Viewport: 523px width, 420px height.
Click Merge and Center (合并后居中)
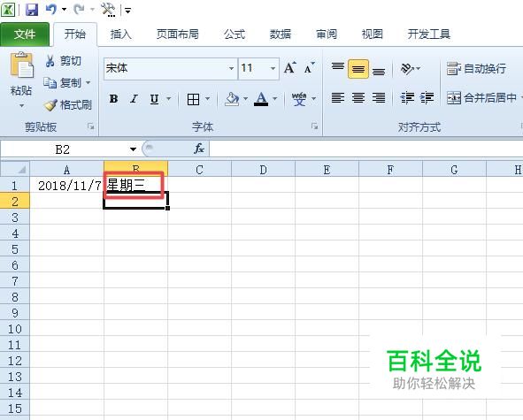coord(481,98)
